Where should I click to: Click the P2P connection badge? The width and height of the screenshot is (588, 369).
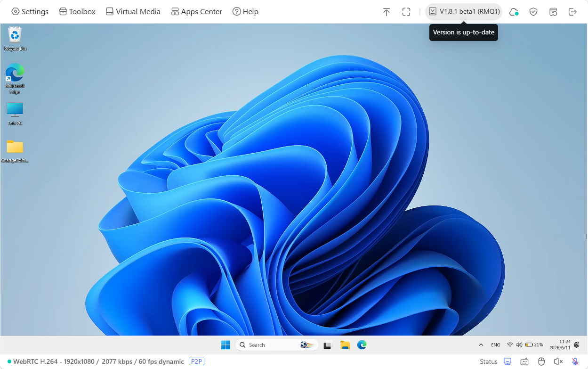(x=196, y=361)
